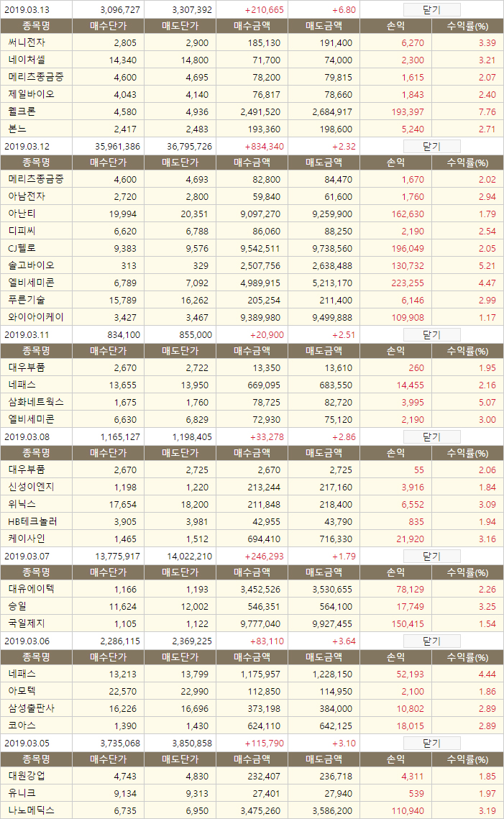The width and height of the screenshot is (504, 819).
Task: Close the 2019.03.06 trade section
Action: [431, 641]
